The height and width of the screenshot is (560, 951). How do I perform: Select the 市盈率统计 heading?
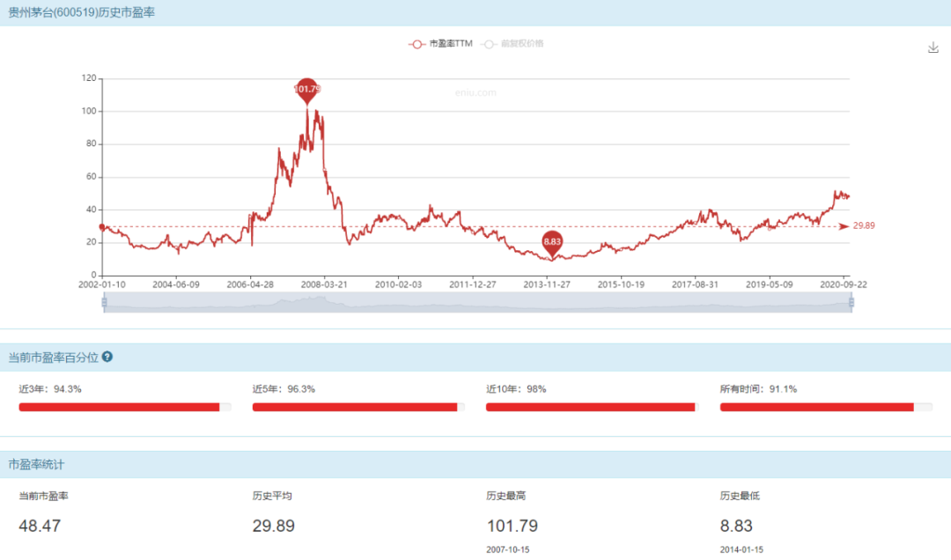(36, 464)
